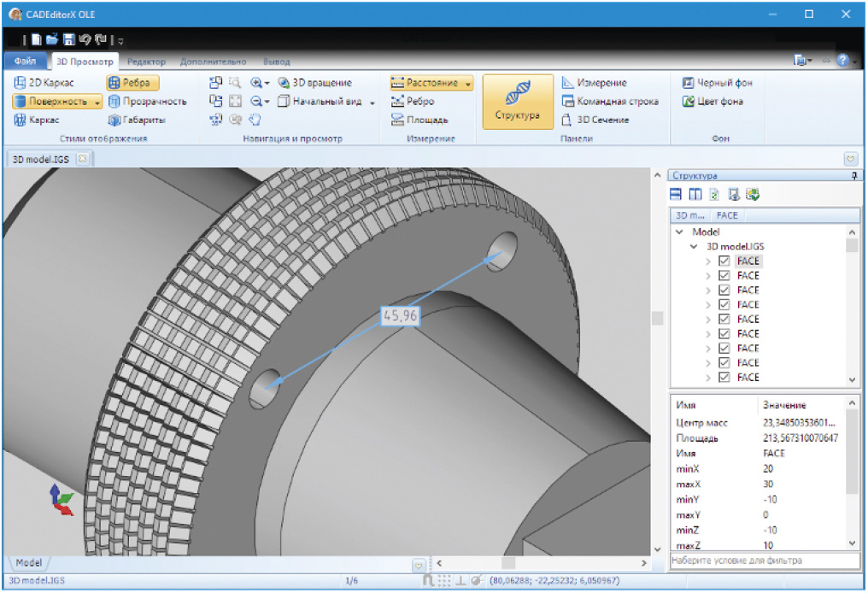This screenshot has height=593, width=868.
Task: Close the 3D model.IGS document tab
Action: click(83, 158)
